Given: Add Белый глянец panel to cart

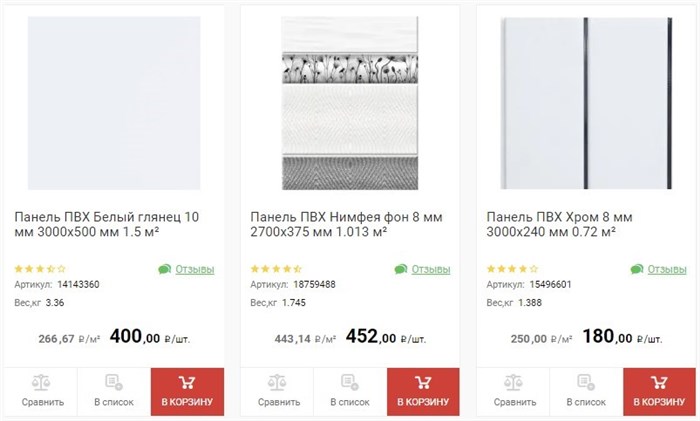Looking at the screenshot, I should point(188,392).
